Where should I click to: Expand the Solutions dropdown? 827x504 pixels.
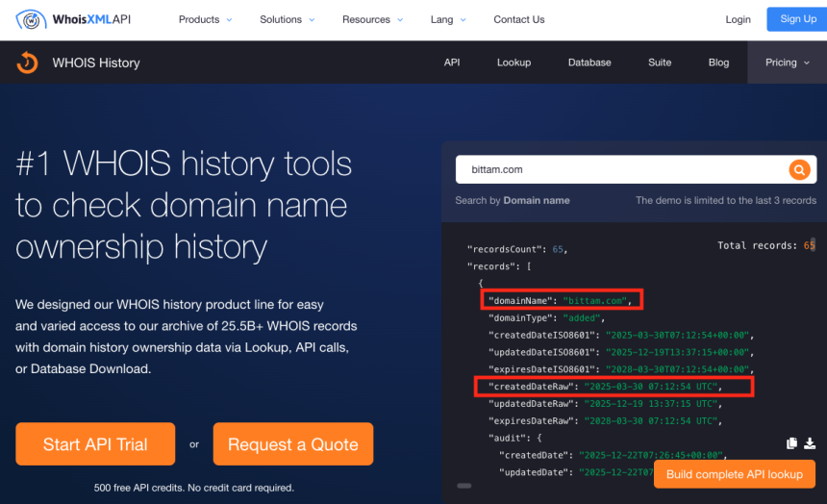288,19
